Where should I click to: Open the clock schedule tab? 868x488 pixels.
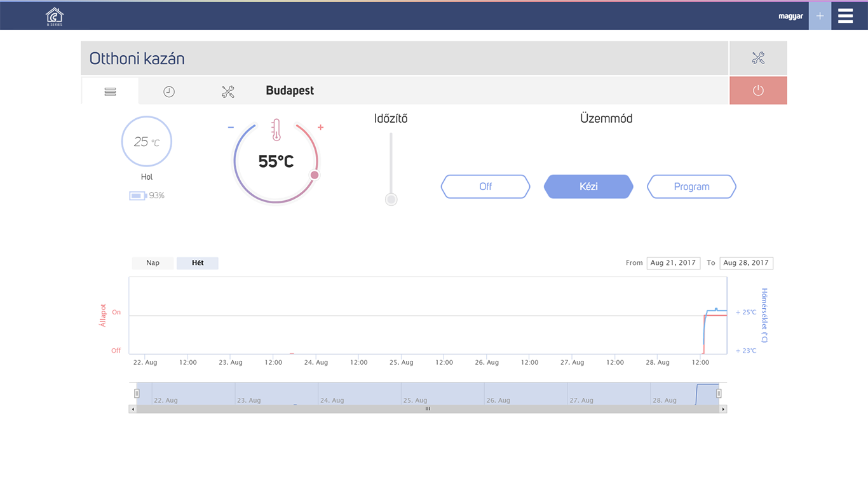[x=168, y=91]
